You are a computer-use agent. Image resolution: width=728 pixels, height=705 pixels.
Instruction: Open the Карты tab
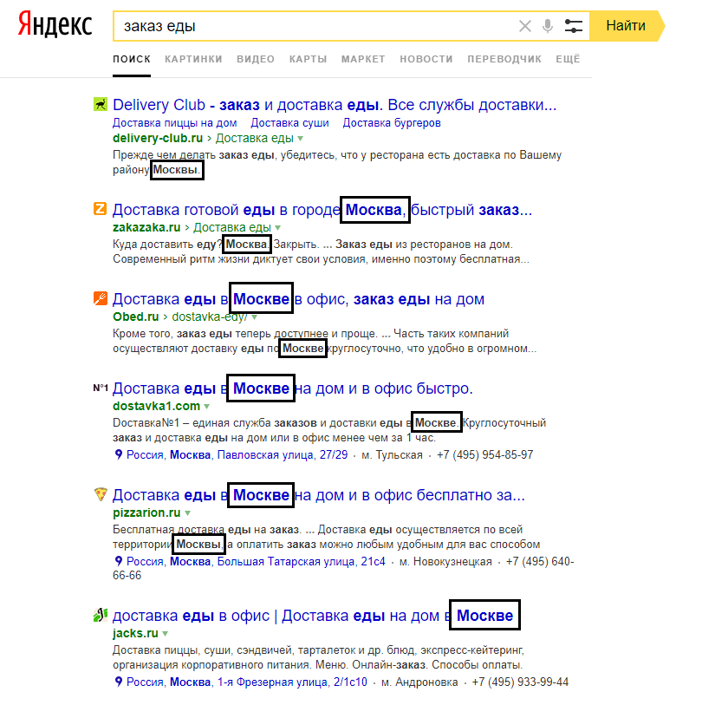[x=309, y=59]
